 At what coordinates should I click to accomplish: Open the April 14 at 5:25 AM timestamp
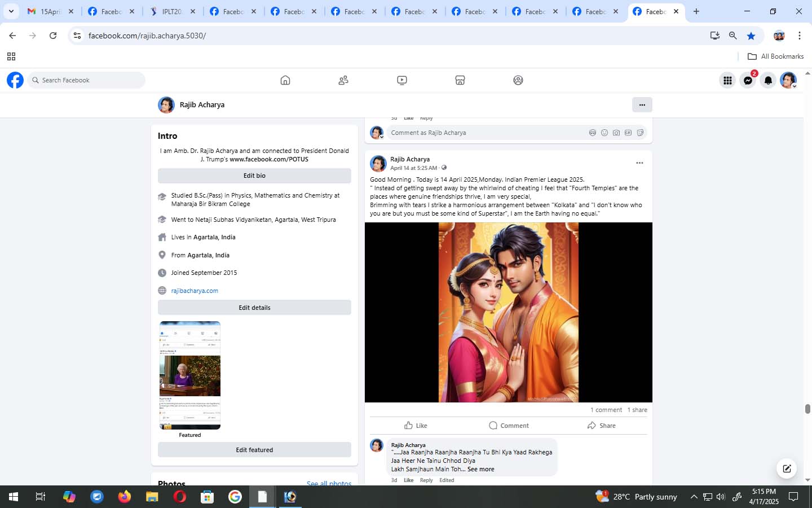click(x=413, y=168)
